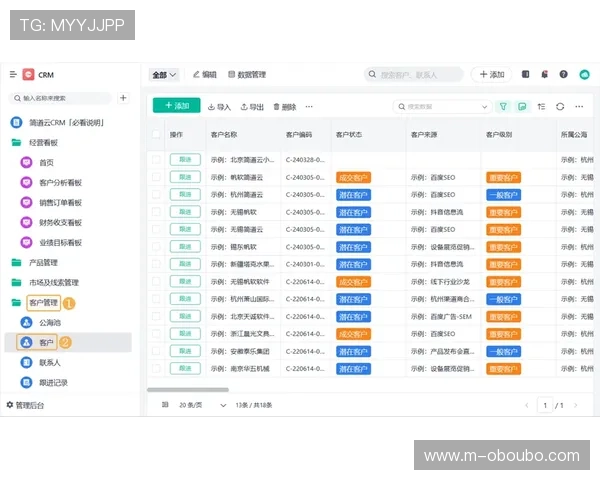Tick the checkbox for 锡东帆软 row
This screenshot has height=480, width=600.
coord(156,247)
